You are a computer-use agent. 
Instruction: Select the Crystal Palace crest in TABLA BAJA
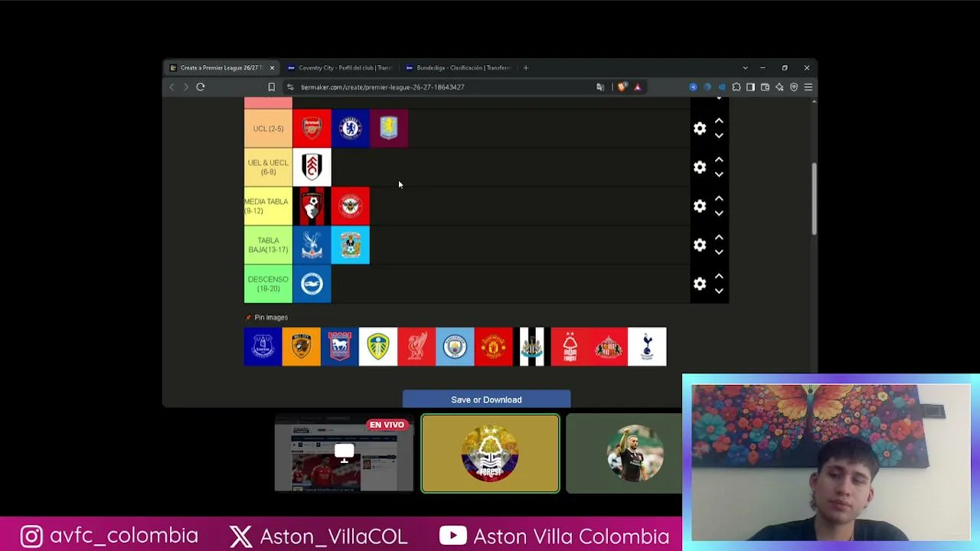coord(312,245)
